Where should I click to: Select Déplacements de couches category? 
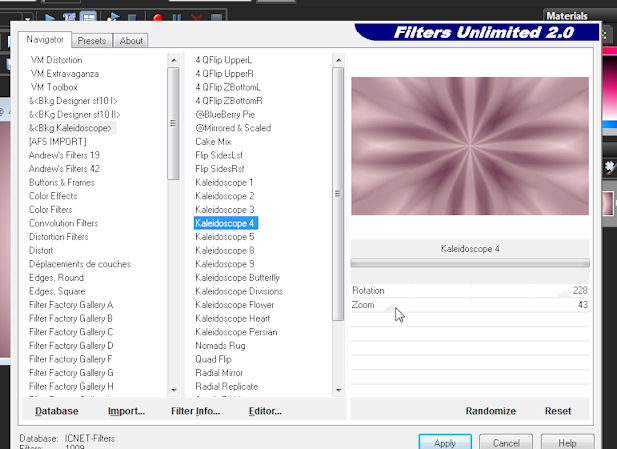[x=80, y=264]
